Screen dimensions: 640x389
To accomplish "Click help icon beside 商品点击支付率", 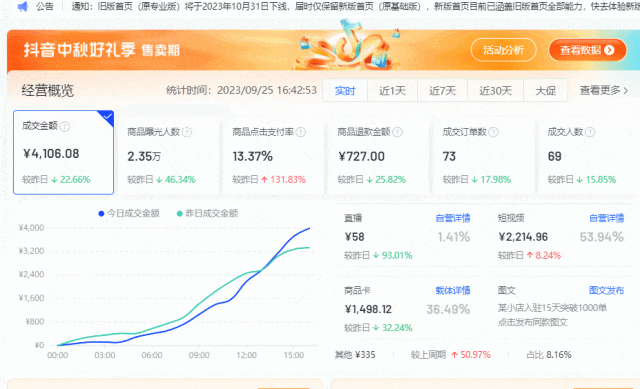I will coord(301,132).
